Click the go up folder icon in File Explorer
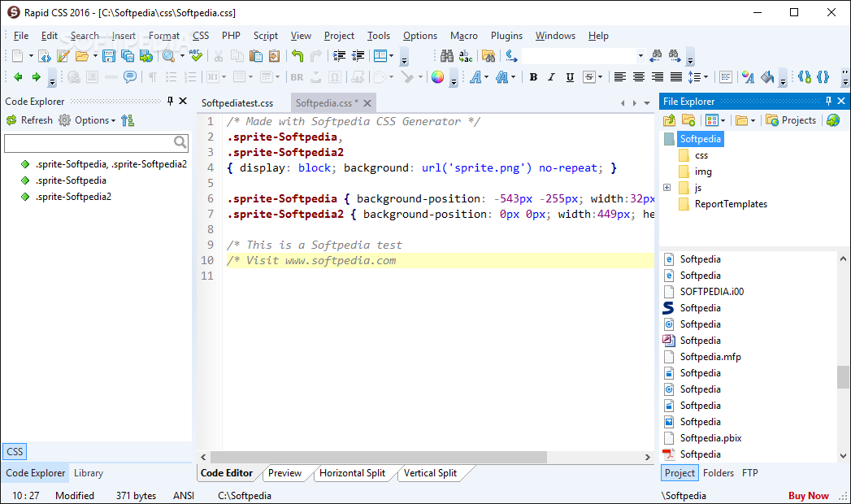Screen dimensions: 851x504 (x=670, y=120)
